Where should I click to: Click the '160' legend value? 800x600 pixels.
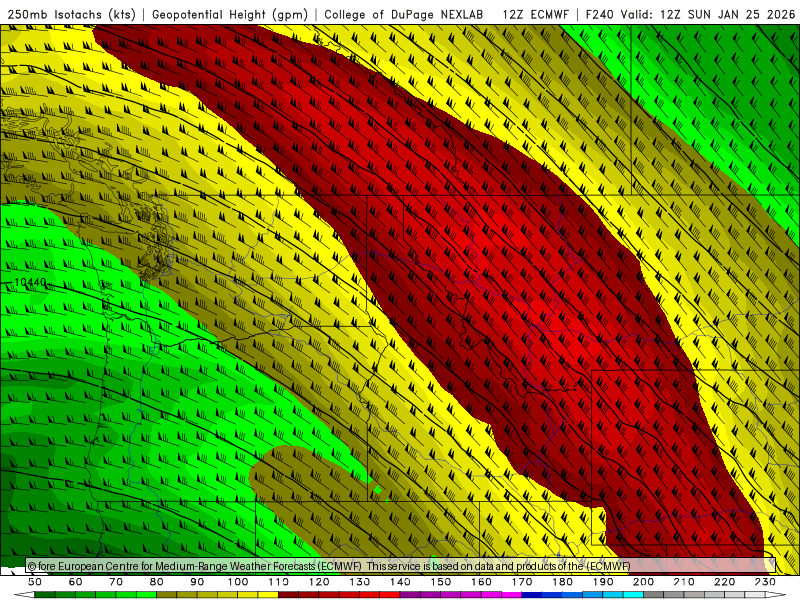point(481,582)
